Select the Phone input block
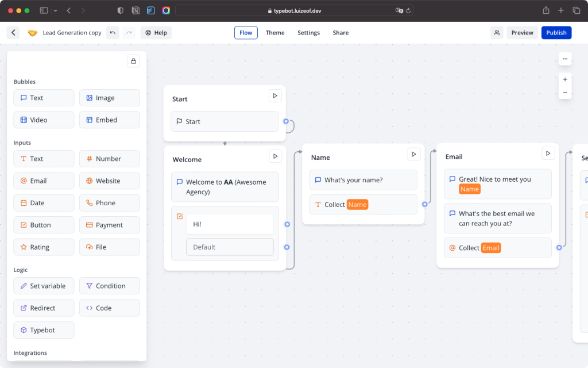The height and width of the screenshot is (368, 588). pyautogui.click(x=110, y=203)
